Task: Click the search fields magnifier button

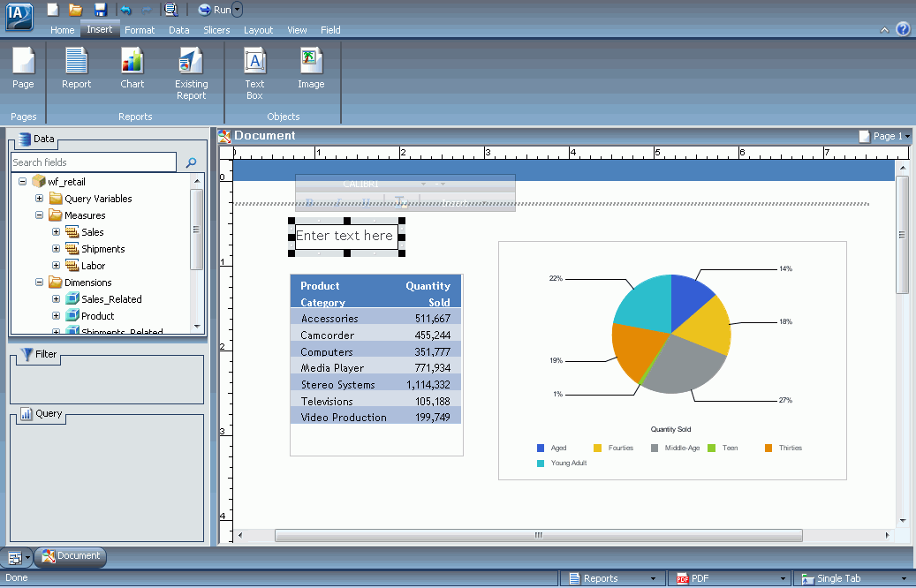Action: point(191,162)
